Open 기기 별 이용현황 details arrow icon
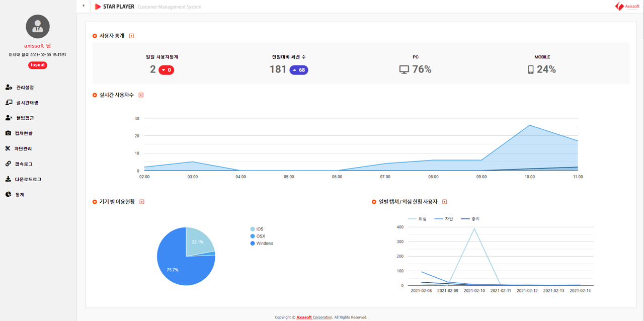Screen dimensions: 644x321 tap(142, 202)
